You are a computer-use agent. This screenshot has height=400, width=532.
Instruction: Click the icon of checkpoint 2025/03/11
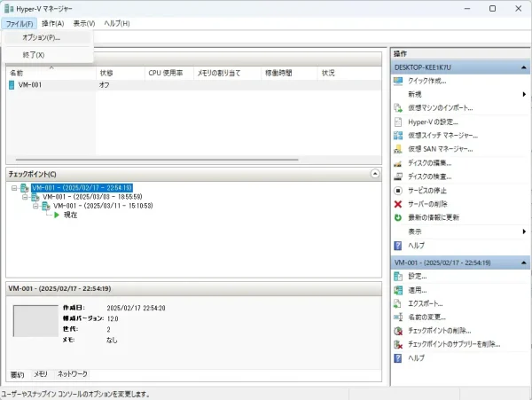(x=46, y=206)
